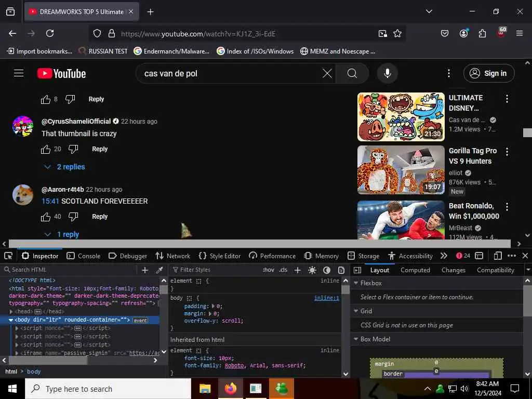Switch to the Debugger tab
532x399 pixels.
click(128, 256)
